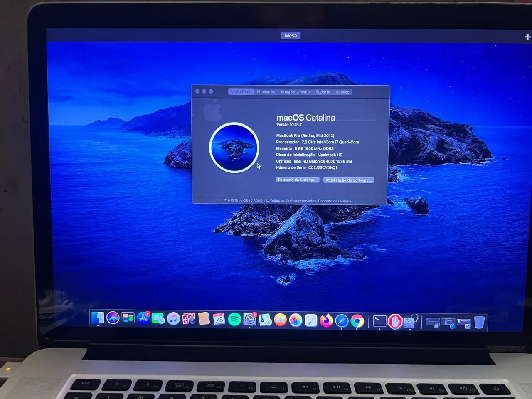This screenshot has width=532, height=399.
Task: Click Relatório do Sistema button
Action: point(298,180)
